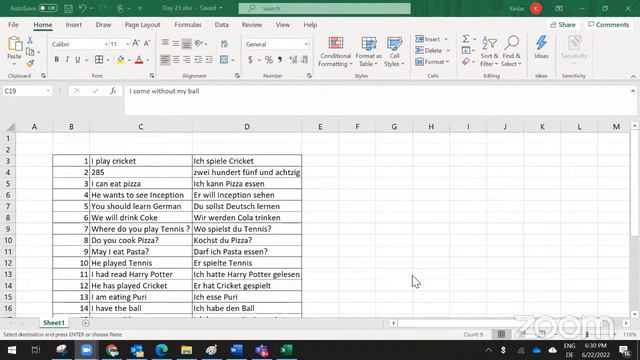
Task: Click the Clear eraser icon
Action: pos(466,62)
